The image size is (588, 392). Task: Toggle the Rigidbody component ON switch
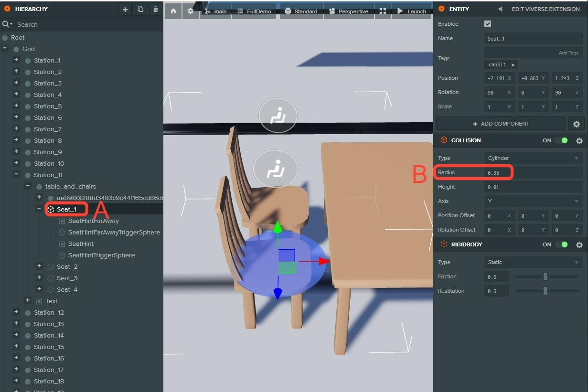[x=561, y=244]
